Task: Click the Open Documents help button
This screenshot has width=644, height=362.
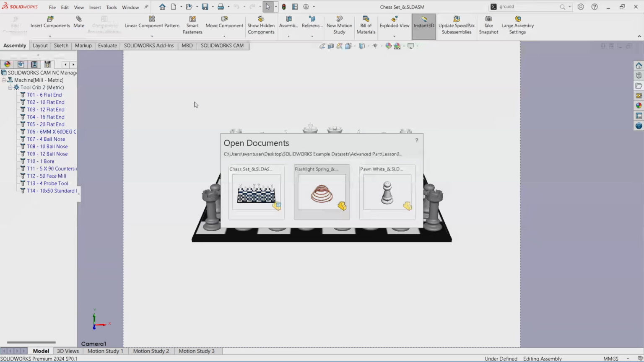Action: [416, 140]
